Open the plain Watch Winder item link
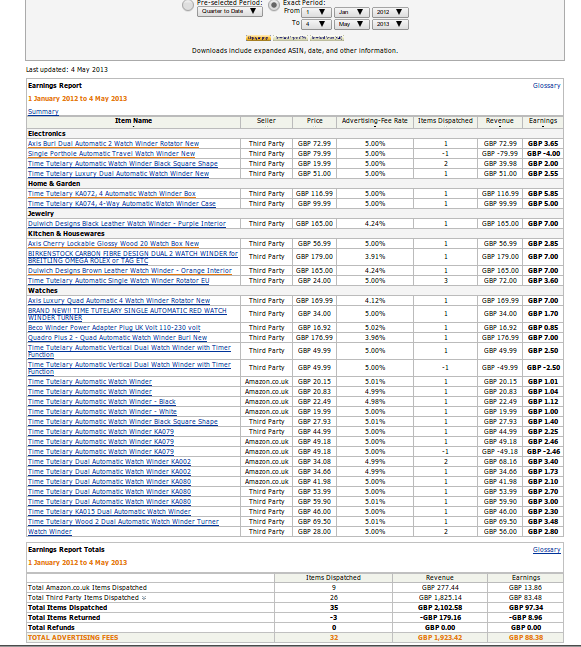 click(50, 531)
